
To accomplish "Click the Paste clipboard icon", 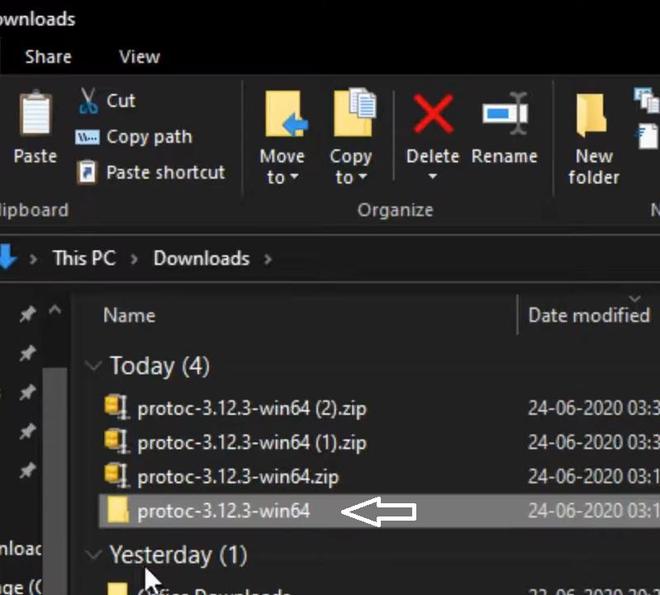I will point(35,112).
